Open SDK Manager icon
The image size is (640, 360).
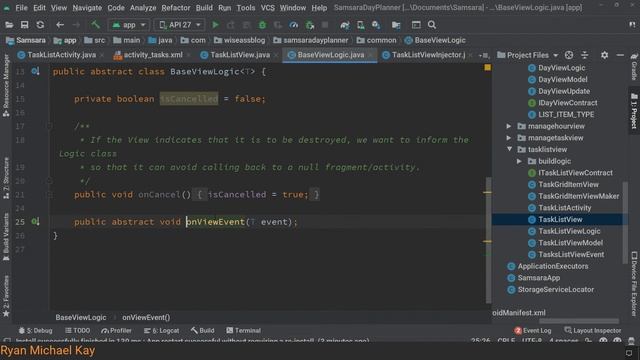tap(376, 25)
